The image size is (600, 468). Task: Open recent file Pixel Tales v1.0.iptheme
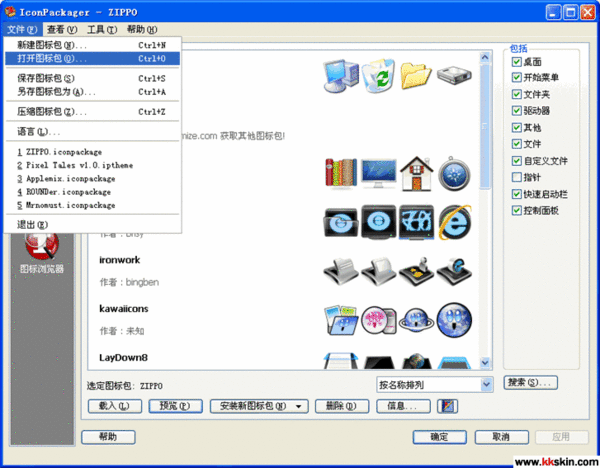92,165
